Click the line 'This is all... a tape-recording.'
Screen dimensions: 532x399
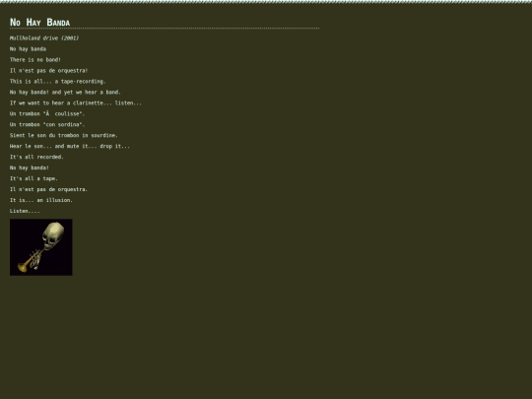coord(58,82)
